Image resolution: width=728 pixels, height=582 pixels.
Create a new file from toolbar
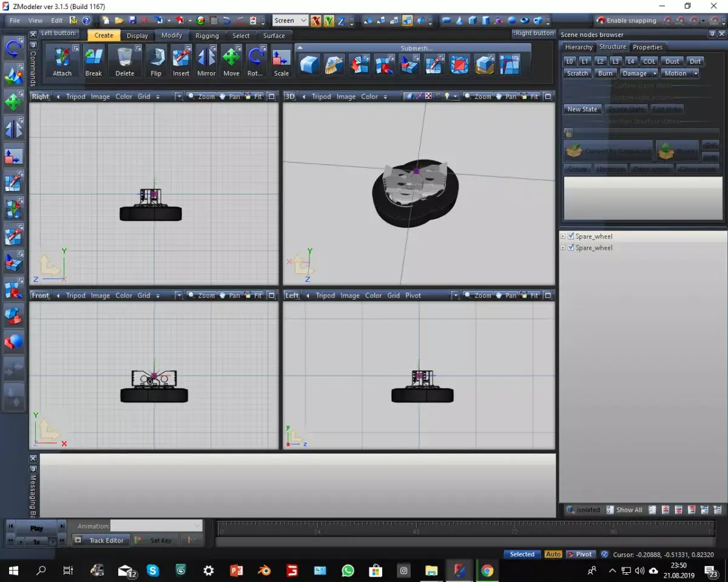(106, 20)
